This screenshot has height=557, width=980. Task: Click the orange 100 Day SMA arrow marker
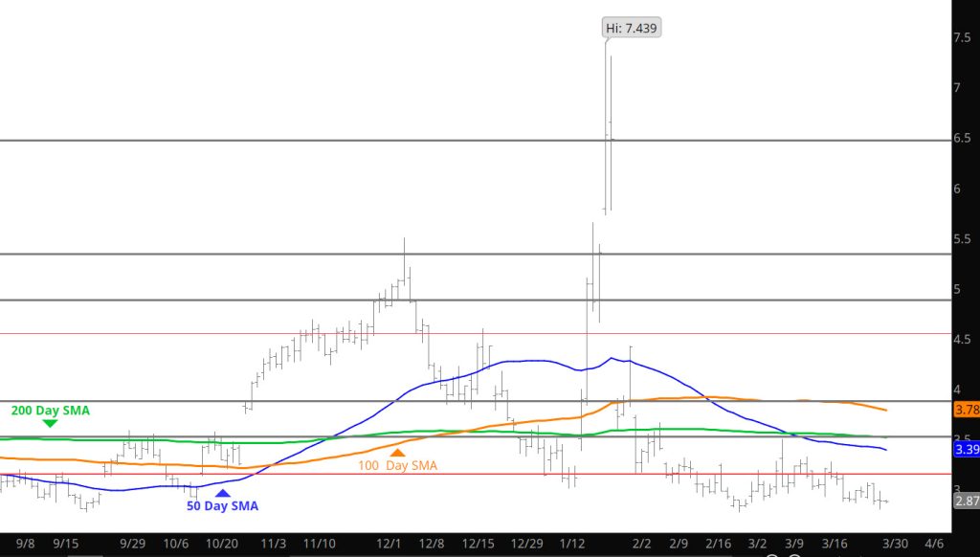[x=397, y=452]
